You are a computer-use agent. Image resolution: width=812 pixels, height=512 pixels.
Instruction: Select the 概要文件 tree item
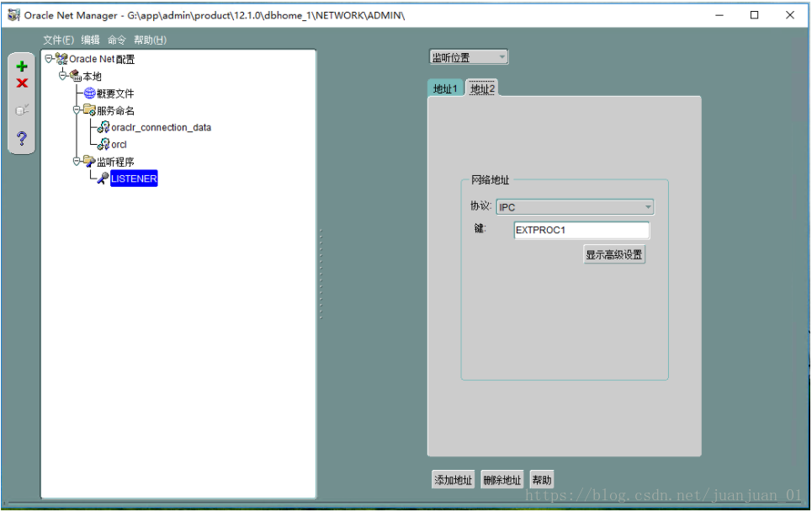coord(115,93)
